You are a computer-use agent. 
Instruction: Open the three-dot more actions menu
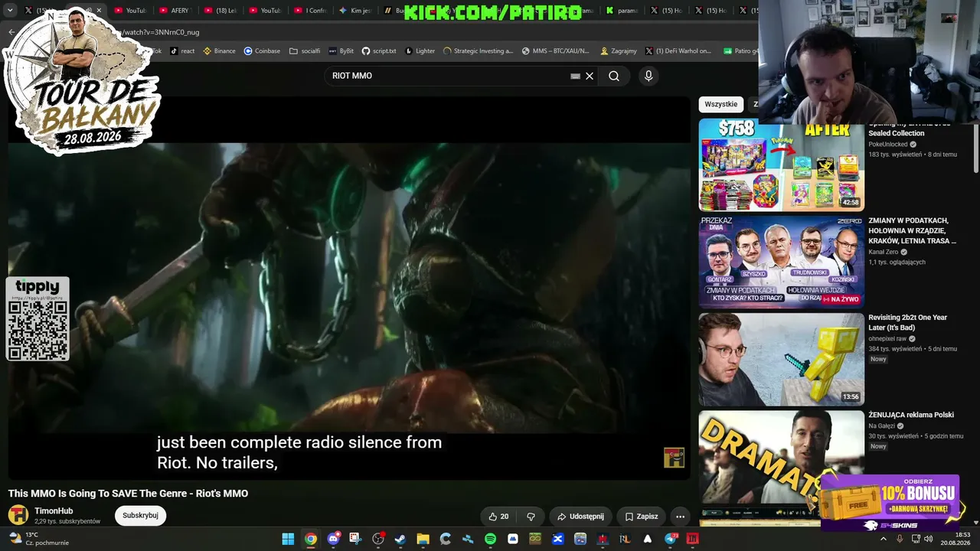(x=680, y=517)
